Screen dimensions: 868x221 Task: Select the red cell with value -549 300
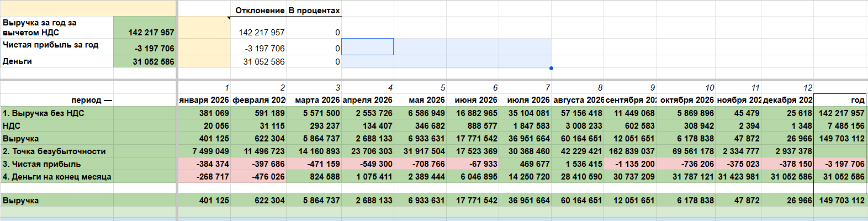[368, 164]
